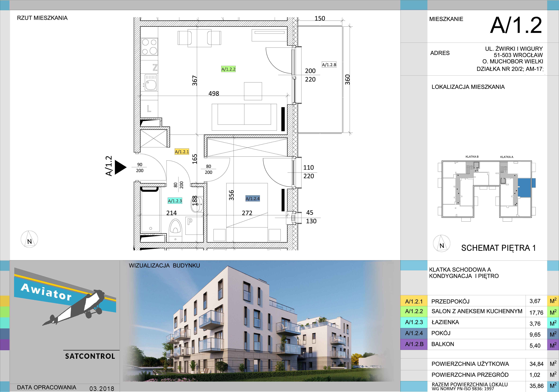
Task: Select the yellow A/1.2.1 tag in the hallway
Action: [x=182, y=152]
